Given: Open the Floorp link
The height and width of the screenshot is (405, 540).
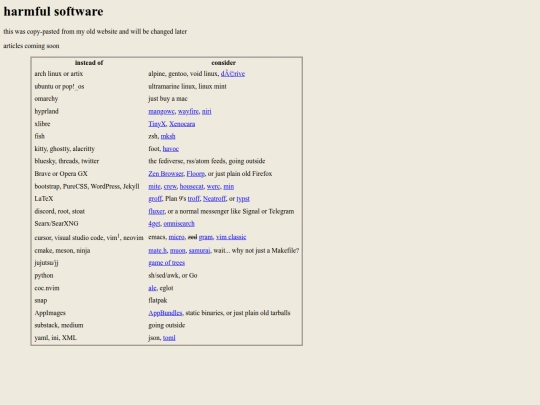Looking at the screenshot, I should click(196, 174).
